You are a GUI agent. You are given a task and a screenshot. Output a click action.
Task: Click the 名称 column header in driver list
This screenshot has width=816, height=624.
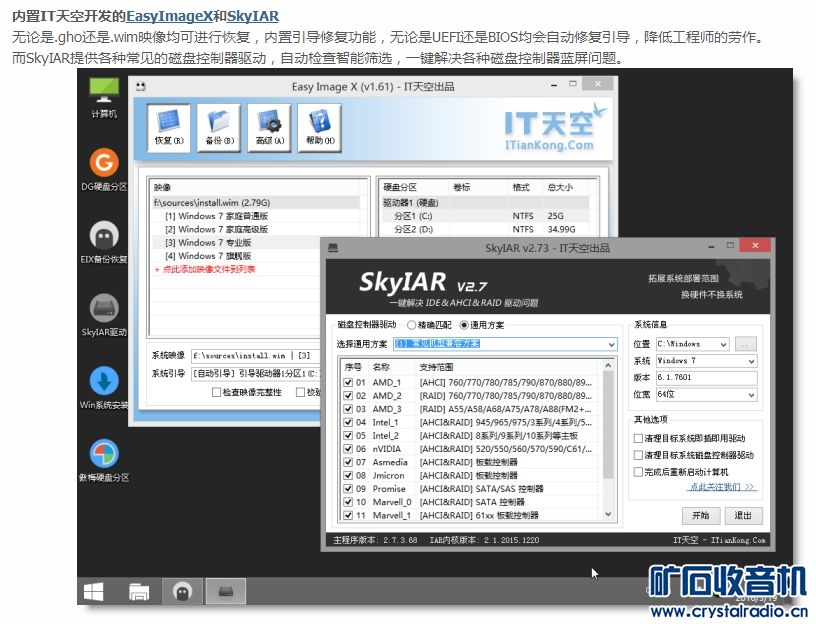[x=381, y=367]
